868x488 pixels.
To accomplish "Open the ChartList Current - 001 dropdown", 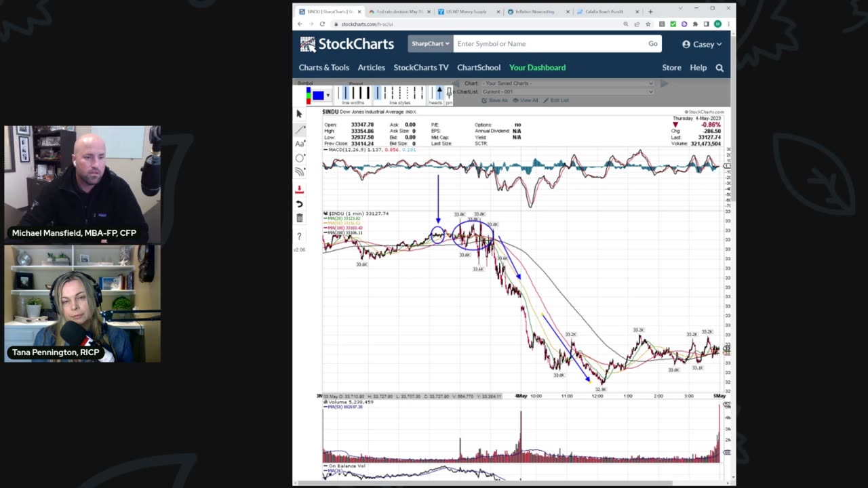I will (x=568, y=91).
